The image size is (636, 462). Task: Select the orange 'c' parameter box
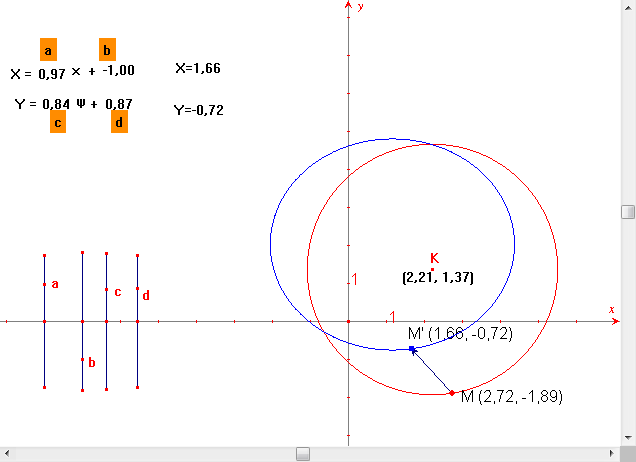click(x=58, y=123)
